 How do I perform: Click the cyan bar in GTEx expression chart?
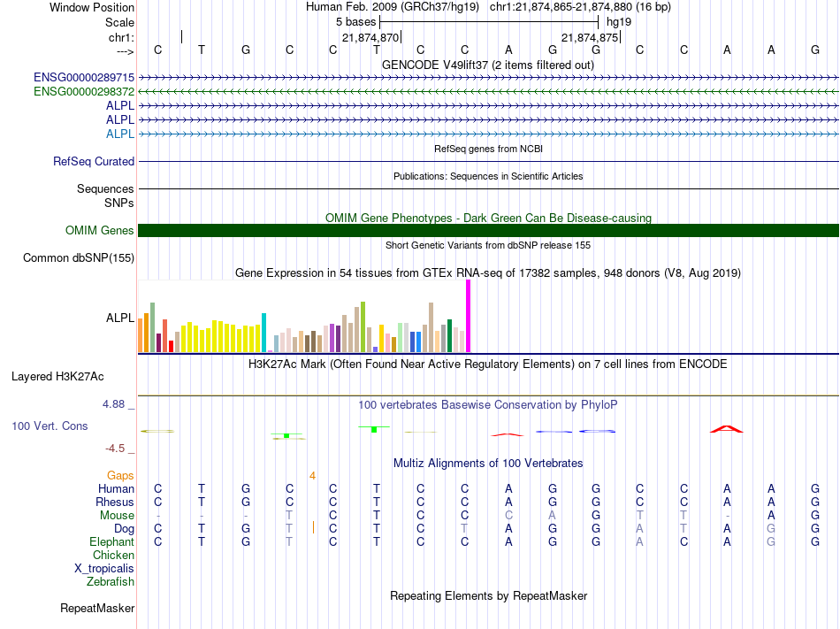pyautogui.click(x=263, y=332)
